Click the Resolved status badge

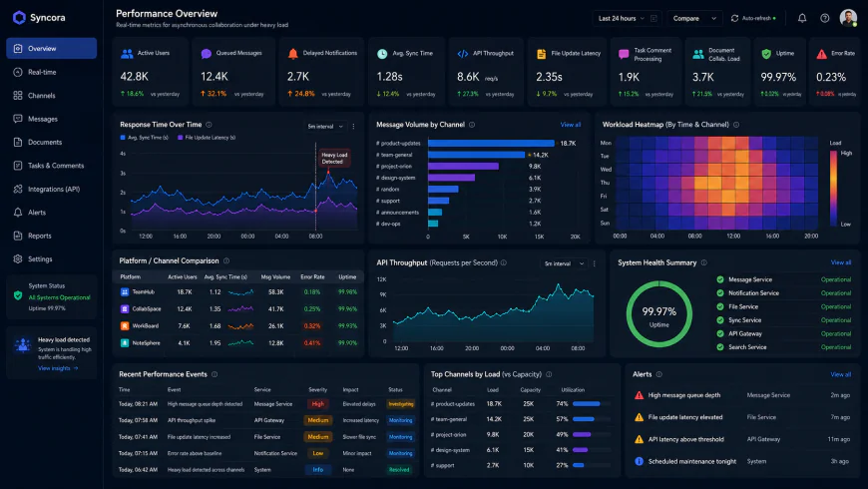[399, 470]
